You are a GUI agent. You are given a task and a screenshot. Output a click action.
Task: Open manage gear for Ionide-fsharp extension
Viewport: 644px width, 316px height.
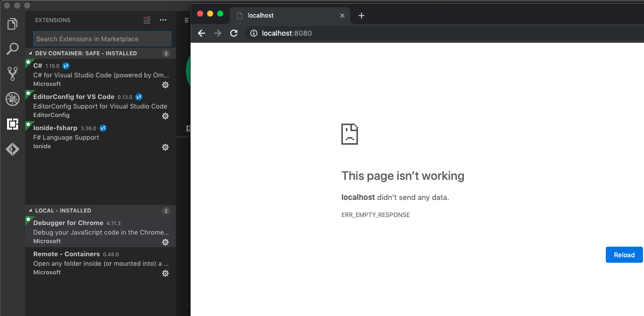(x=165, y=147)
